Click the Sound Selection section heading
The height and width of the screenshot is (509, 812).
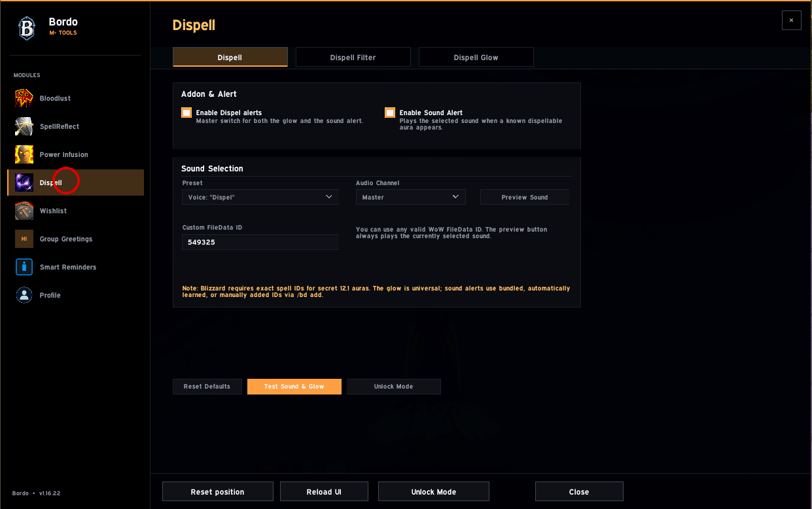click(212, 169)
